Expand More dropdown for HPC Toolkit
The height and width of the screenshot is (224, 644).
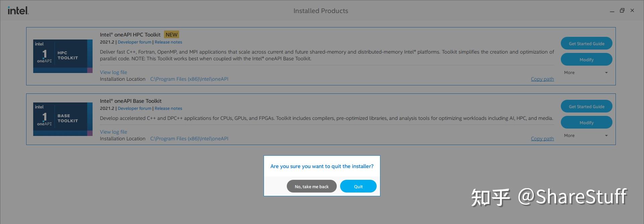click(x=586, y=73)
